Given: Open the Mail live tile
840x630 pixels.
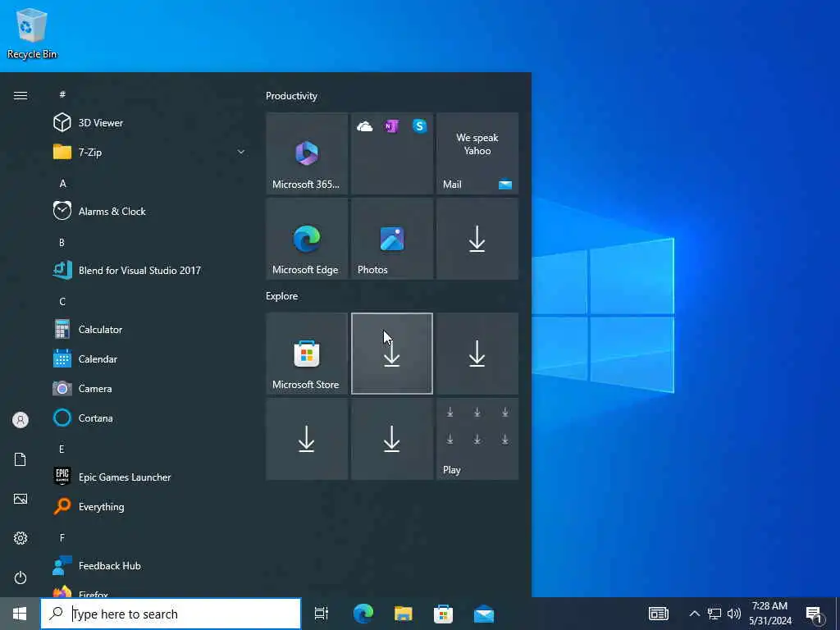Looking at the screenshot, I should (477, 153).
